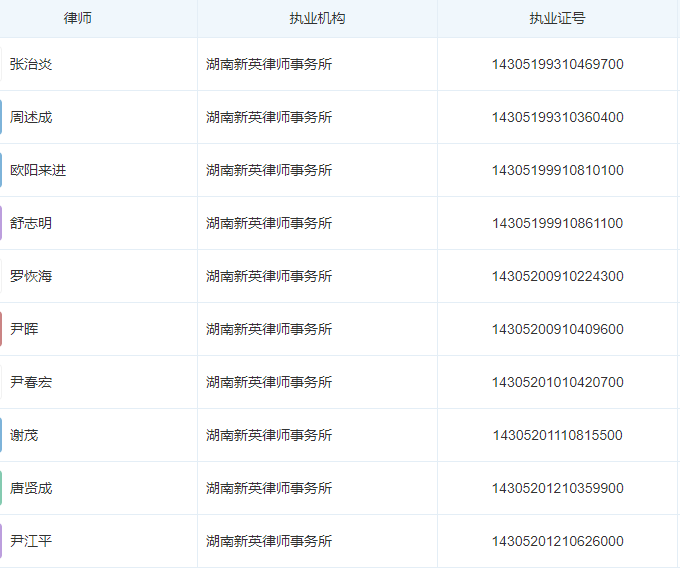
Task: Select lawyer name 谢茂
Action: point(24,435)
